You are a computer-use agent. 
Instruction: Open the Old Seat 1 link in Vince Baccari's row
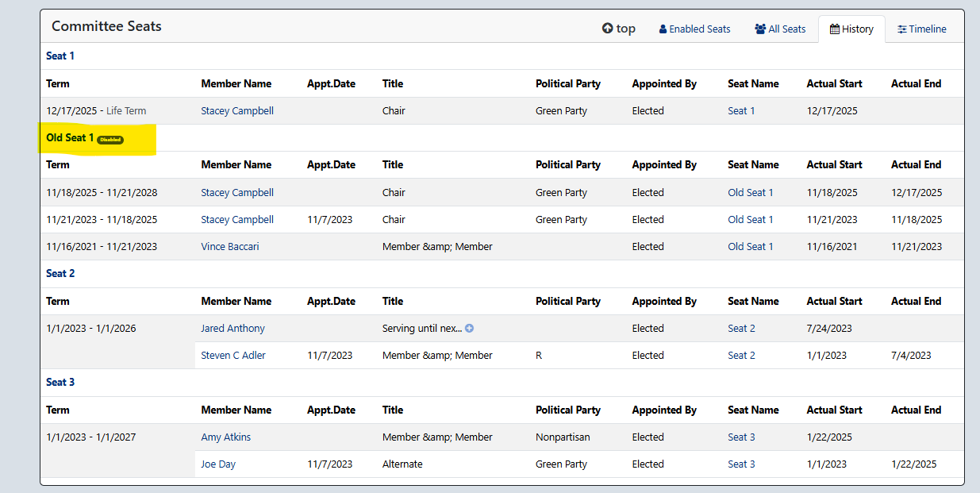click(x=751, y=247)
